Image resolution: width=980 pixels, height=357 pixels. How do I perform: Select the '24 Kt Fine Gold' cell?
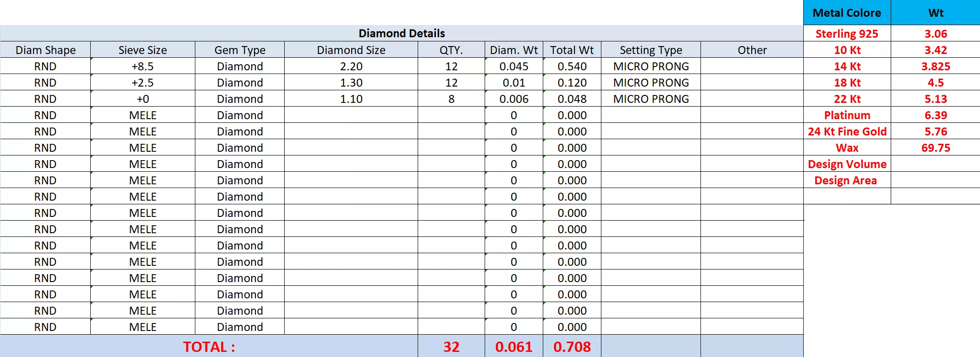tap(847, 131)
